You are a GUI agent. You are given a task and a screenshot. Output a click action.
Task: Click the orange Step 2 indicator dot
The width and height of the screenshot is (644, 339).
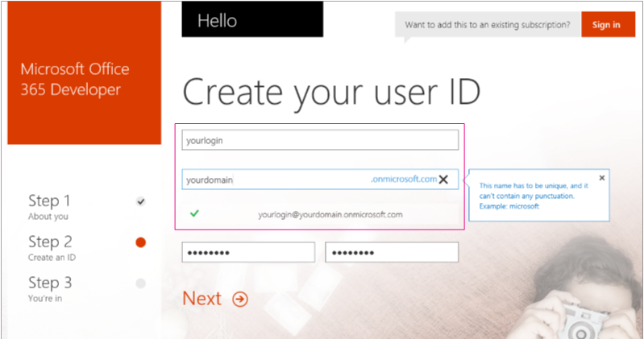click(x=140, y=242)
